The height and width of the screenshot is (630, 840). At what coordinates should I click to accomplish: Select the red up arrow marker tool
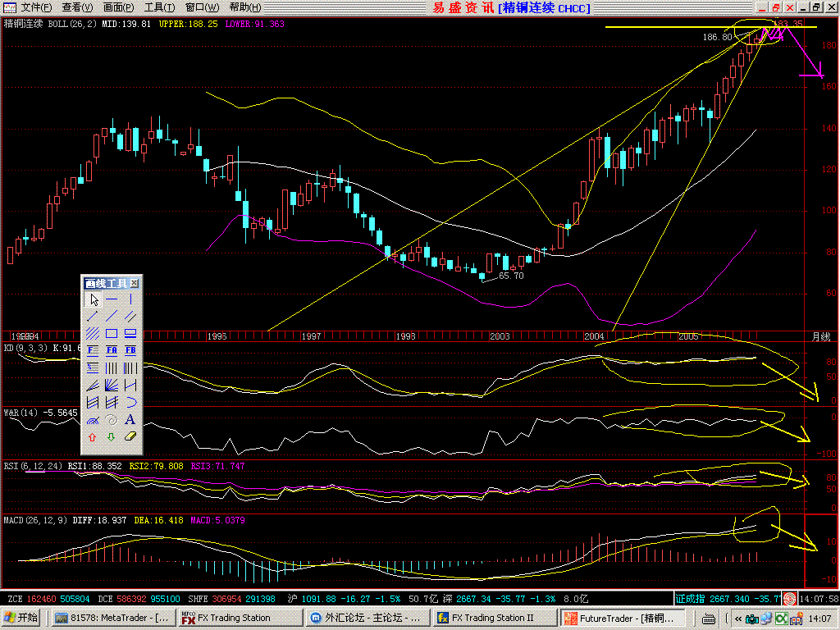pos(93,437)
